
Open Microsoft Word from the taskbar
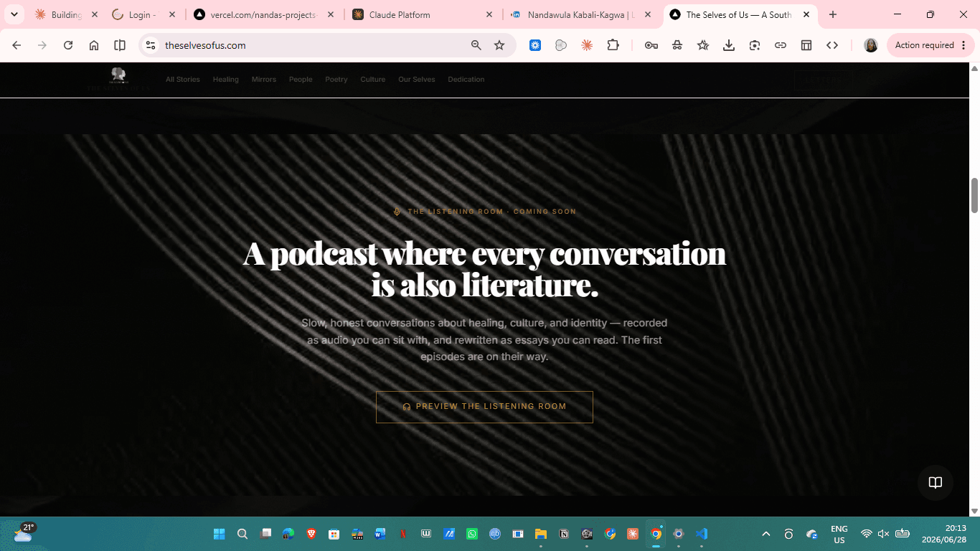tap(380, 534)
